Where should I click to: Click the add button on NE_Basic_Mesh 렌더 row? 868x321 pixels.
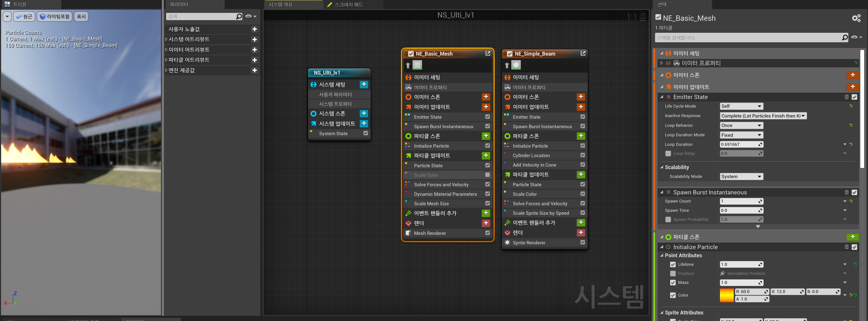point(486,223)
